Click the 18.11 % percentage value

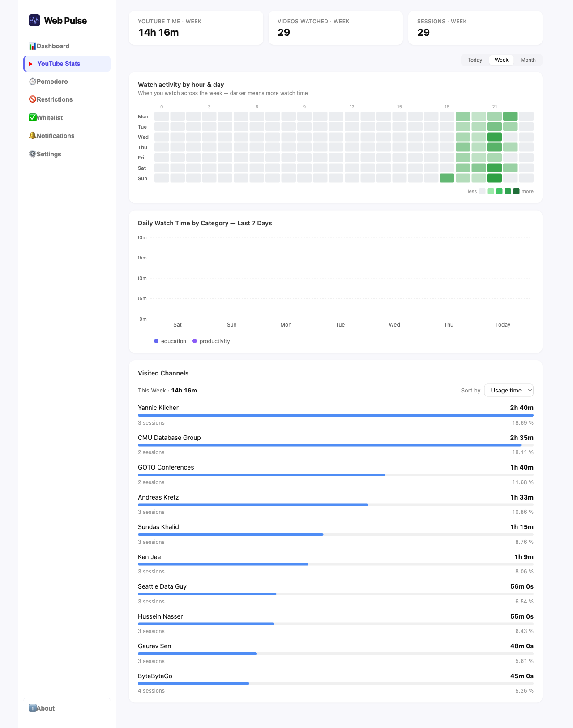[523, 452]
